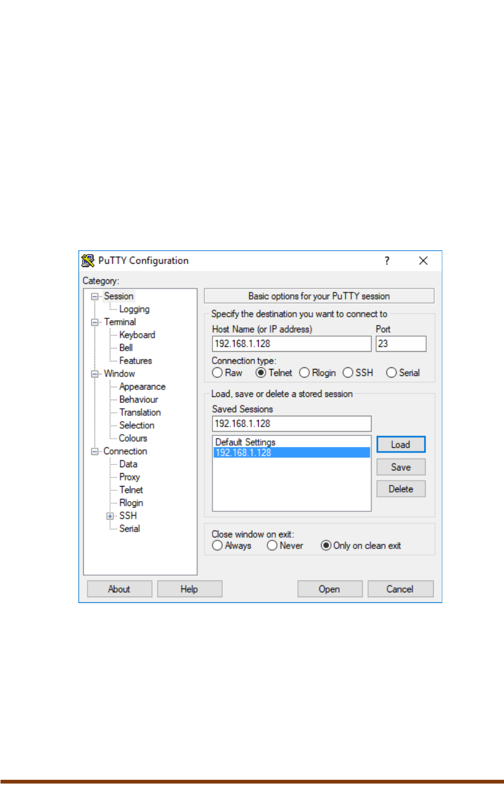Click the Help button
The width and height of the screenshot is (504, 812).
(189, 589)
